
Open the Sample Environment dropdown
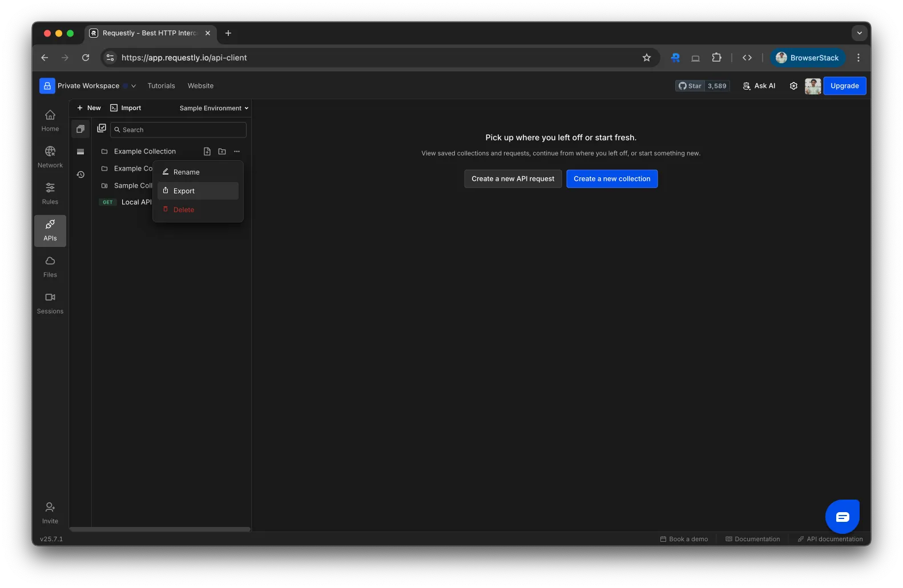tap(214, 108)
